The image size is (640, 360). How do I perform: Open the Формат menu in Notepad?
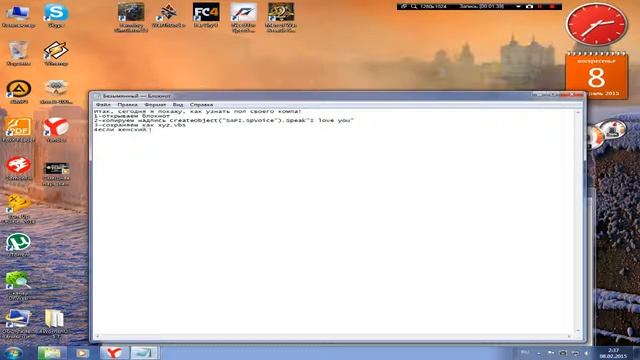pyautogui.click(x=155, y=105)
